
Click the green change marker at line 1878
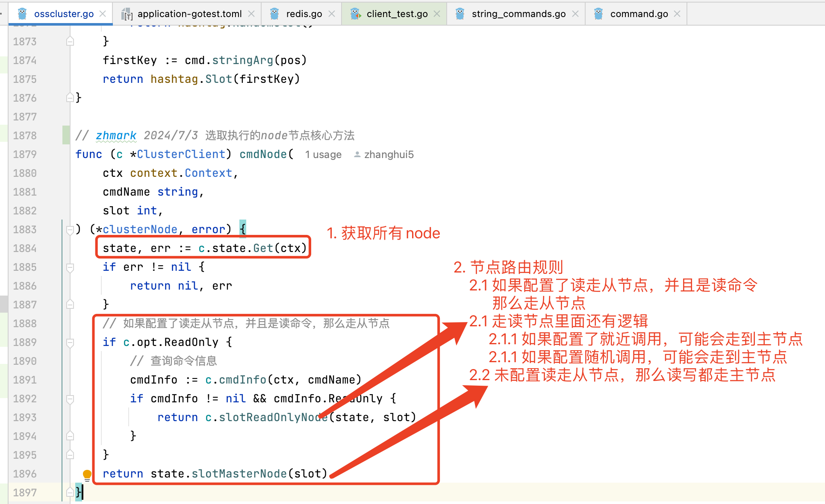click(x=66, y=135)
